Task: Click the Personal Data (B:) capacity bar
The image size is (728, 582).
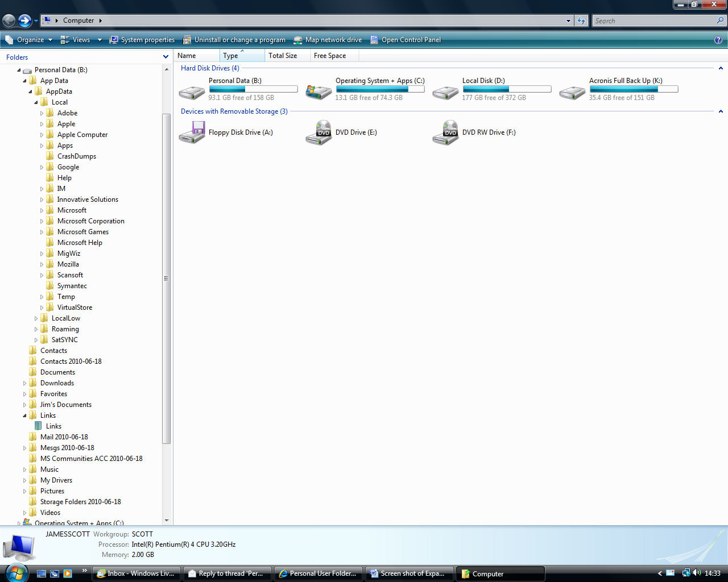Action: tap(253, 89)
